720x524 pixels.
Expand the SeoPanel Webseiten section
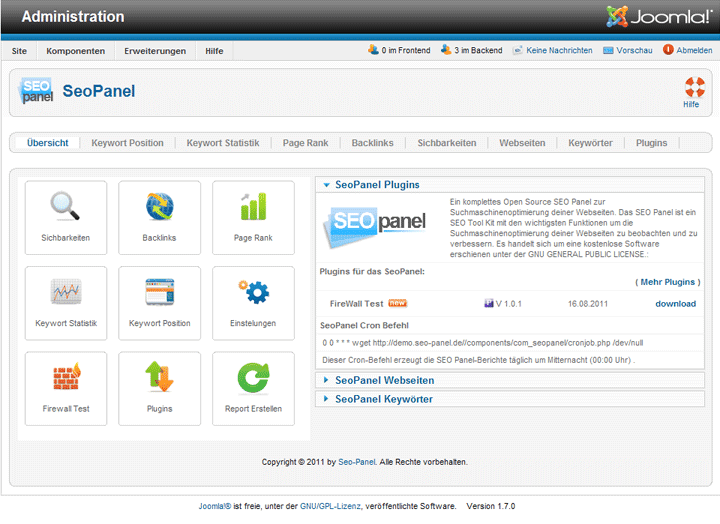[510, 380]
